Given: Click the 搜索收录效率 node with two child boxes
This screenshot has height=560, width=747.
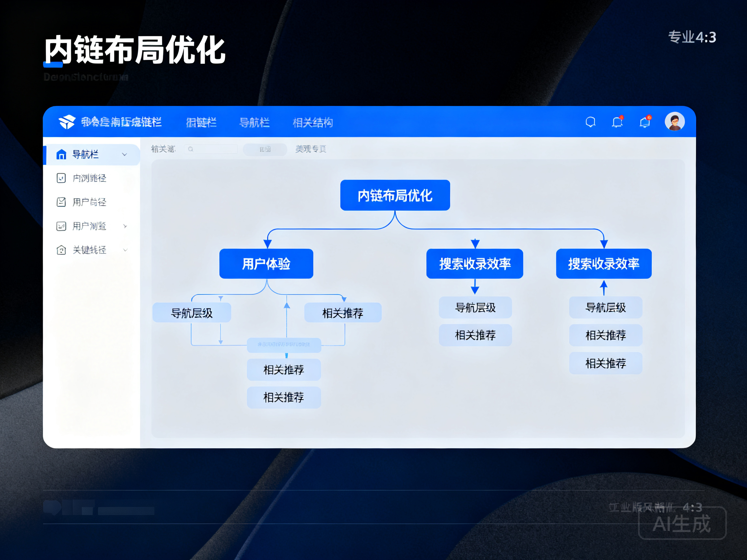Looking at the screenshot, I should pyautogui.click(x=474, y=263).
